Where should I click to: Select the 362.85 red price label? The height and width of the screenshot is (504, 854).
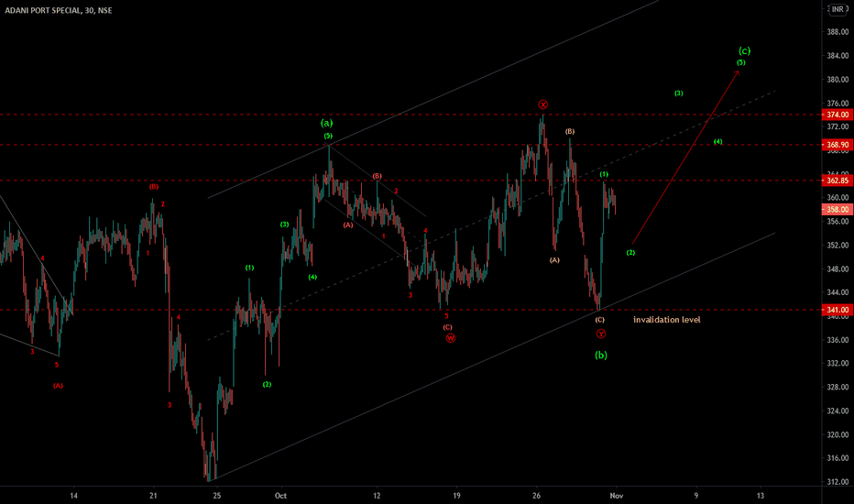click(838, 181)
